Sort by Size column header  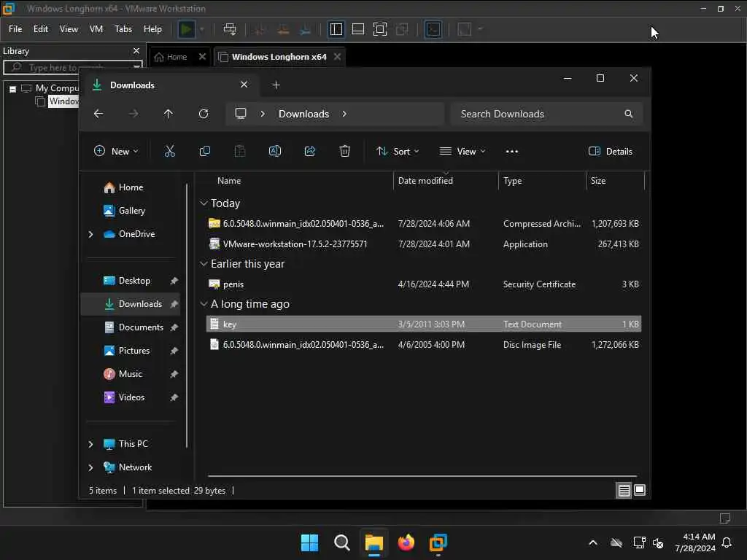point(598,181)
